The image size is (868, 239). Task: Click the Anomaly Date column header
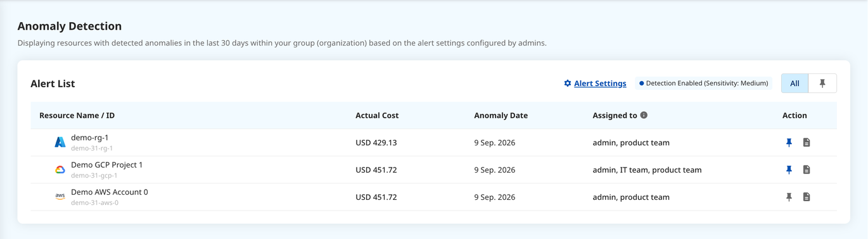(x=501, y=115)
